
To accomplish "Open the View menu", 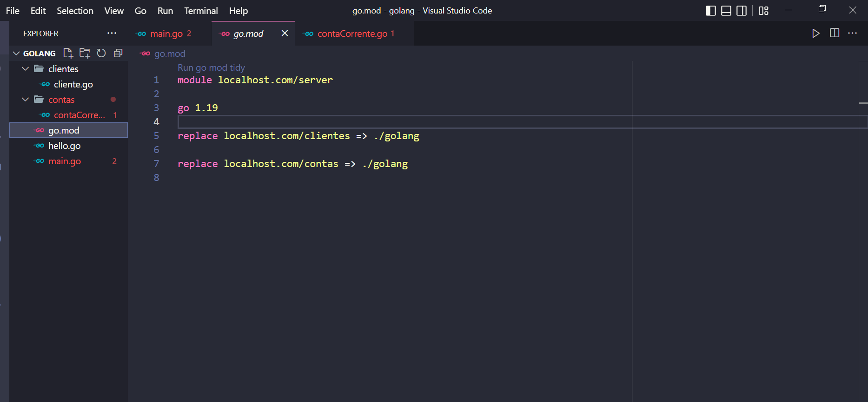I will pos(114,10).
